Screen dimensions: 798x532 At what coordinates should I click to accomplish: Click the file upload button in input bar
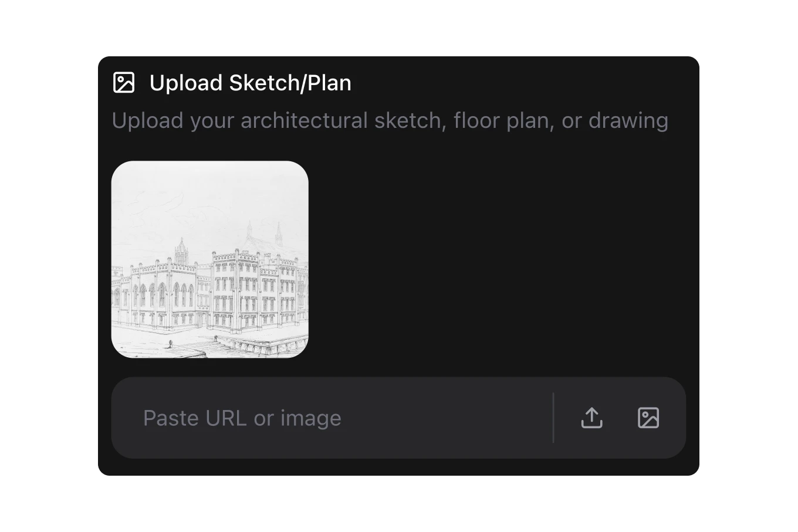coord(591,418)
